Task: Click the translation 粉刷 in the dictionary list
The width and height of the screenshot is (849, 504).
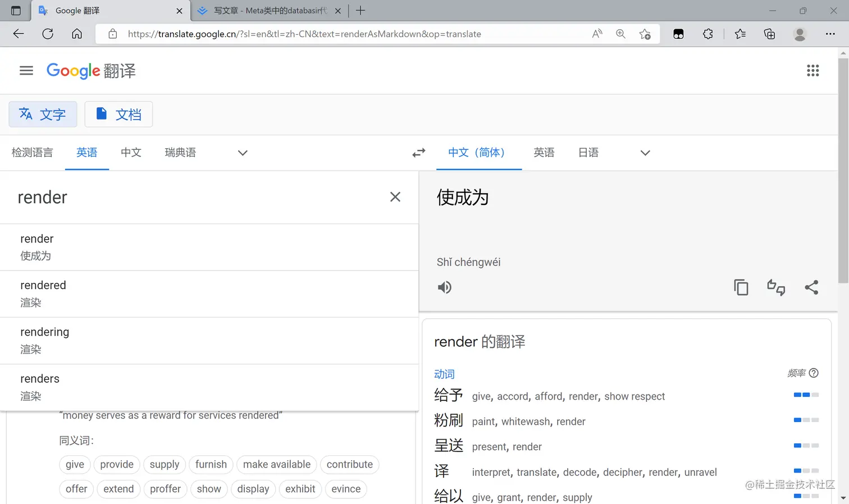Action: coord(449,420)
